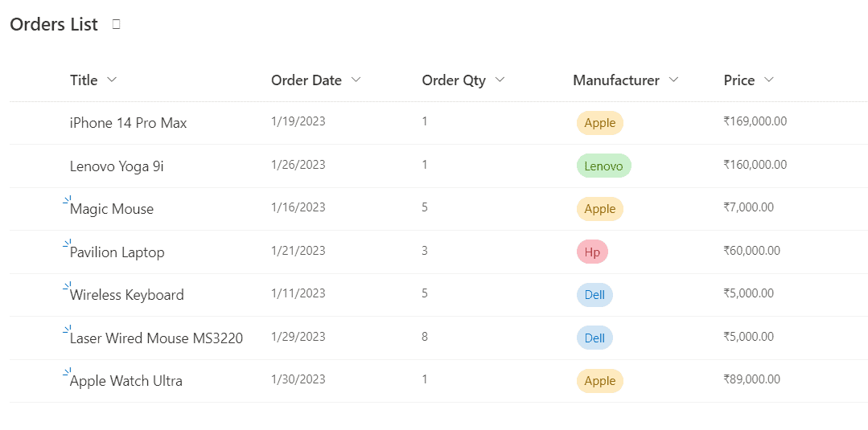Click the favorite star icon beside Orders List
868x430 pixels.
point(116,24)
